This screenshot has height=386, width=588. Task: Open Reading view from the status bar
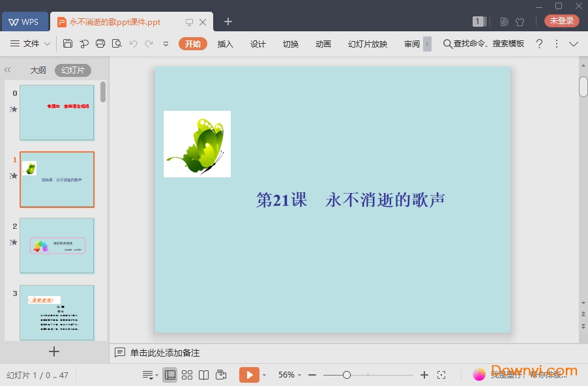203,375
